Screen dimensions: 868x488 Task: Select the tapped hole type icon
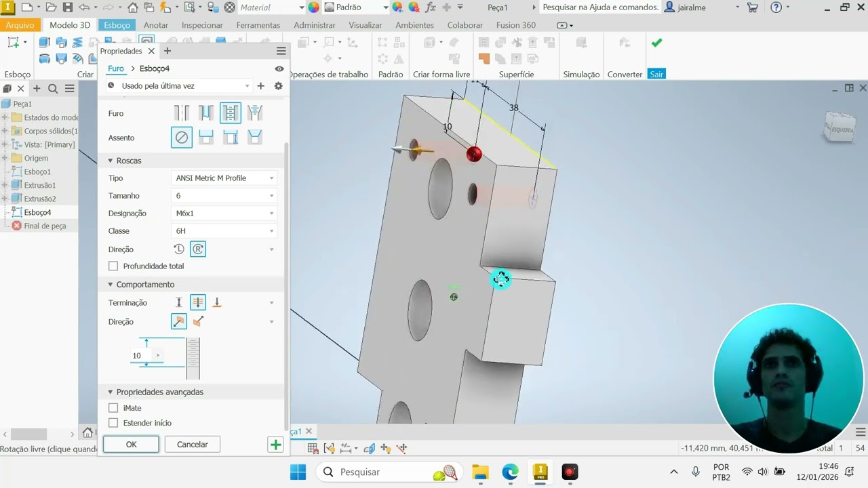point(231,113)
